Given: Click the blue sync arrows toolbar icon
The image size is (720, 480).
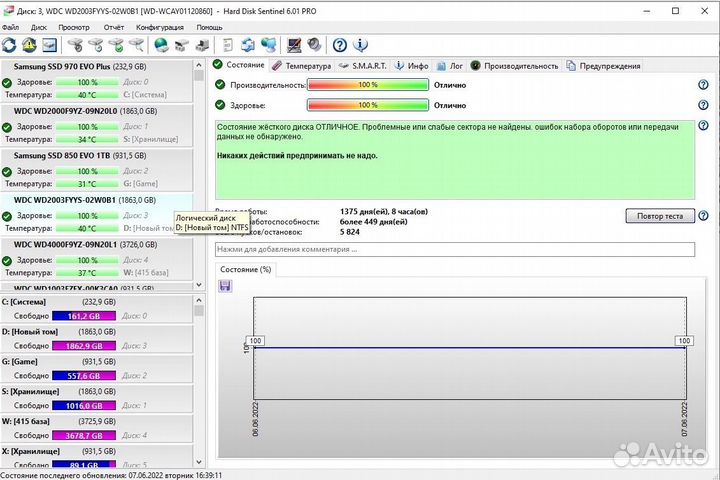Looking at the screenshot, I should coord(248,45).
